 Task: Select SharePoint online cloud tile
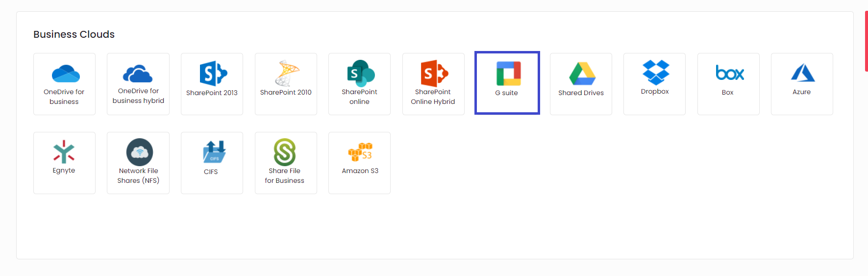[359, 84]
